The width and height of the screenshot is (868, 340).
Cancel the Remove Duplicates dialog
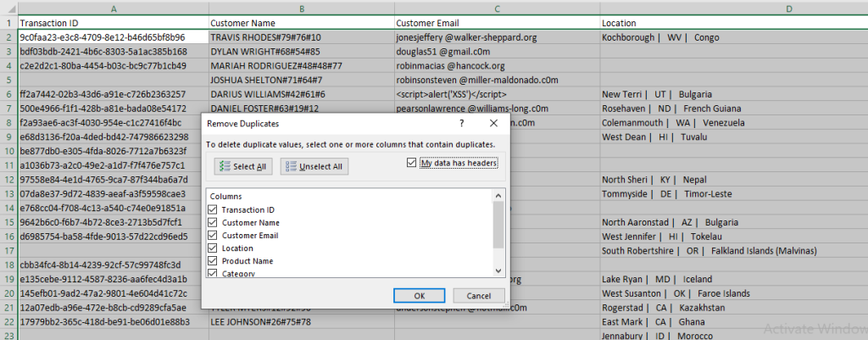[479, 295]
